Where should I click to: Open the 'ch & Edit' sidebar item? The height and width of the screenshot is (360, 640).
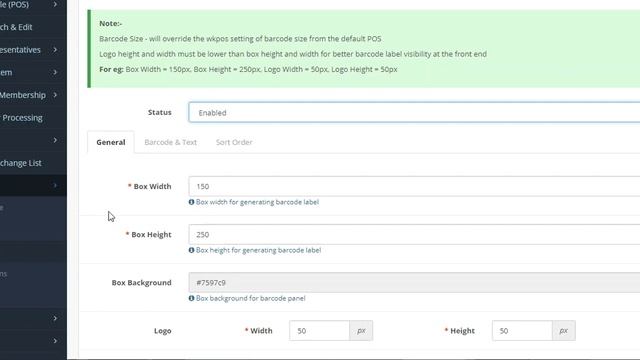[x=16, y=27]
